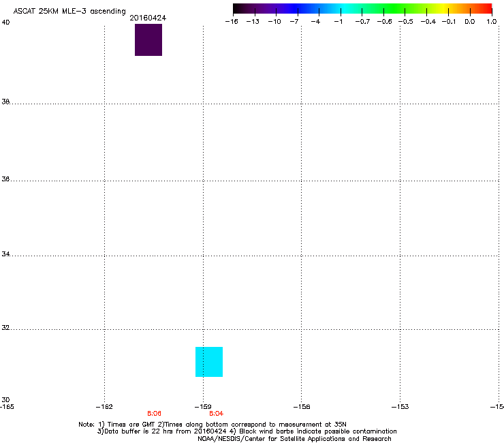Click the '0.0' color scale label
This screenshot has width=504, height=443.
click(x=470, y=22)
